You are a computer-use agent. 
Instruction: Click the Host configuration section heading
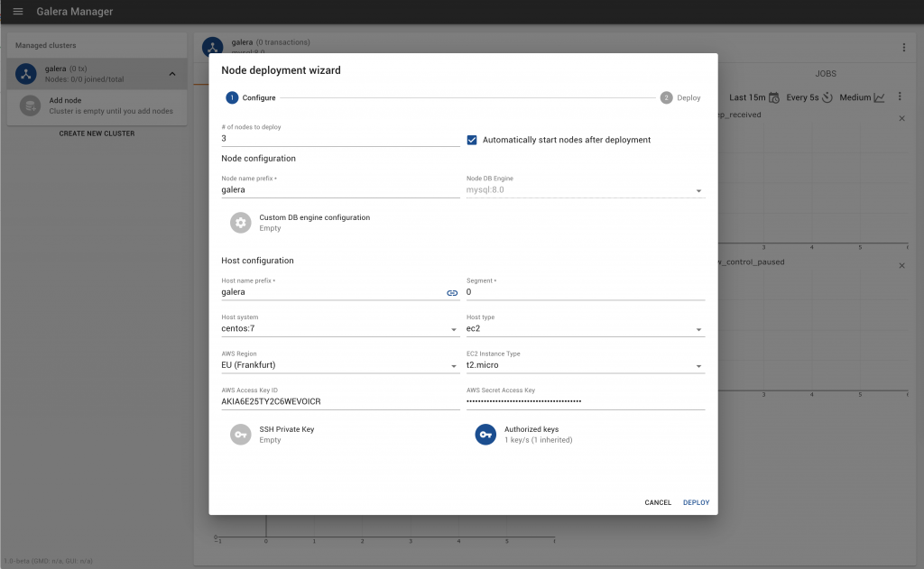257,261
